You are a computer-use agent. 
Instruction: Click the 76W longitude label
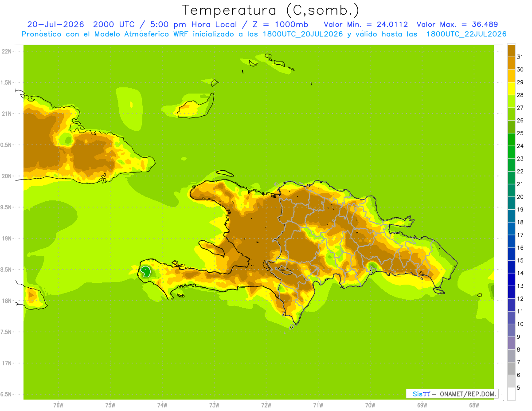pos(58,405)
